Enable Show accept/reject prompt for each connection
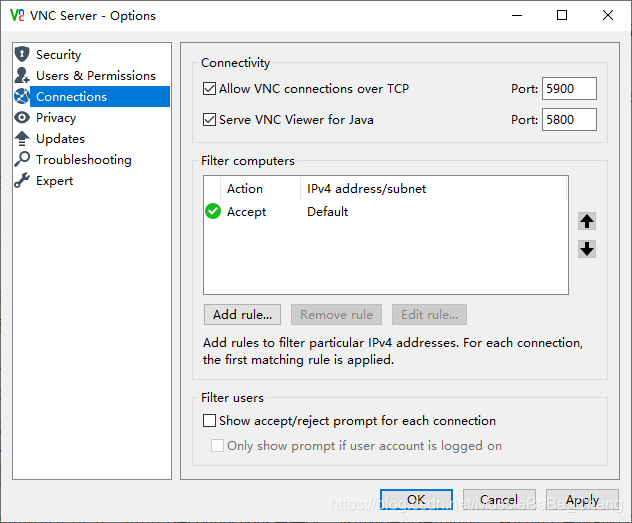 [209, 421]
